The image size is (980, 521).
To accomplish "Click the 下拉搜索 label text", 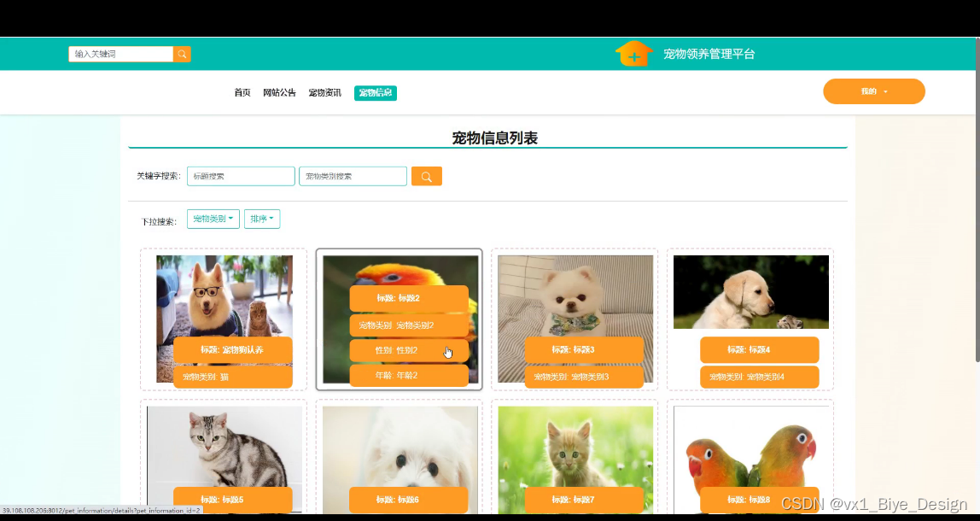I will 159,222.
